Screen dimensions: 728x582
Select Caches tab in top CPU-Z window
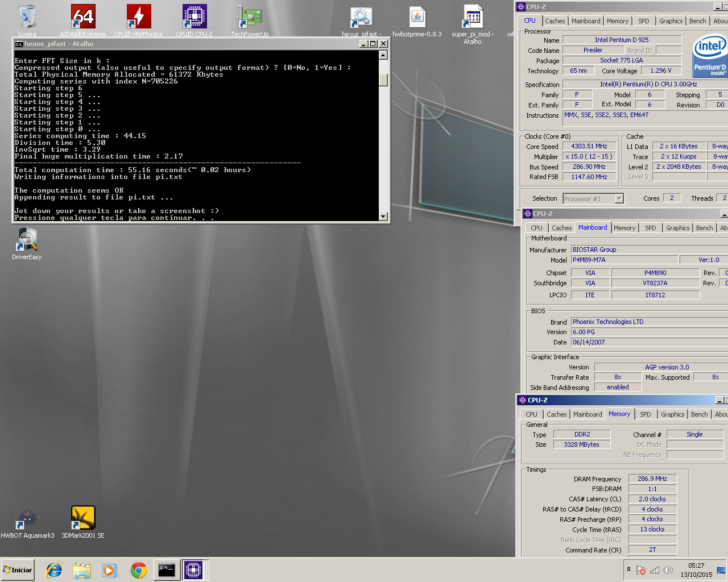point(555,21)
